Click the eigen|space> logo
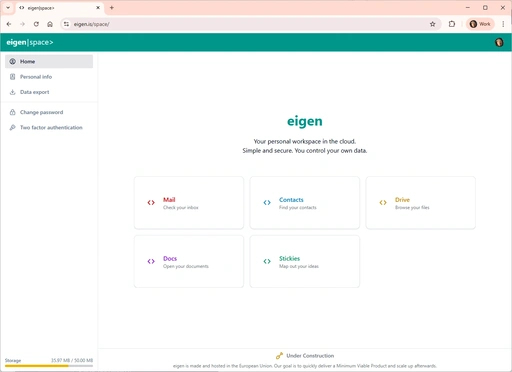Image resolution: width=512 pixels, height=372 pixels. (x=30, y=42)
